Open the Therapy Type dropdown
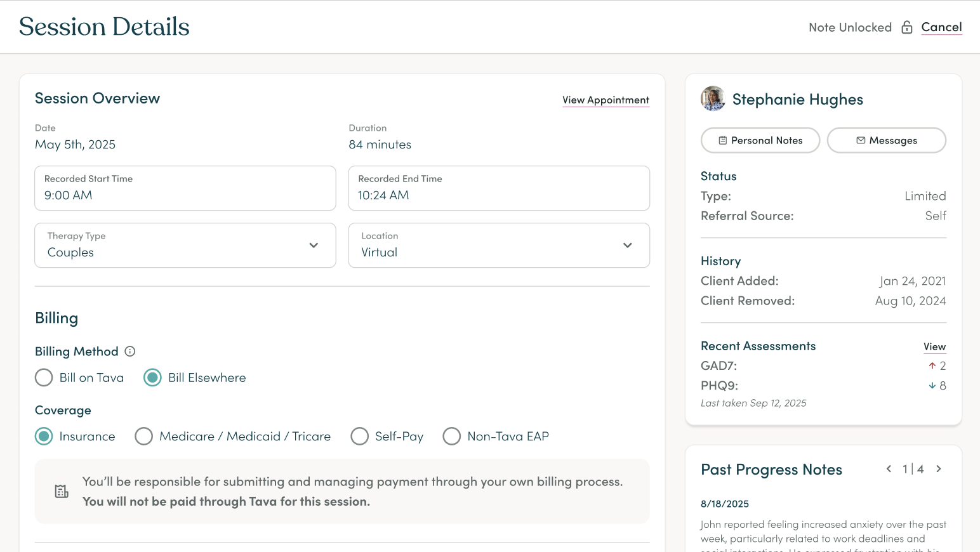 [185, 246]
